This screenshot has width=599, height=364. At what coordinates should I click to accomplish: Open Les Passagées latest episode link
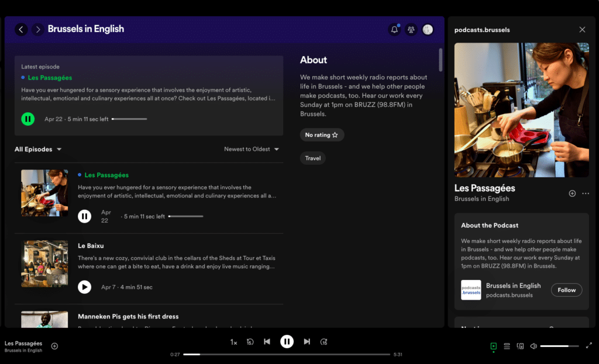point(50,78)
